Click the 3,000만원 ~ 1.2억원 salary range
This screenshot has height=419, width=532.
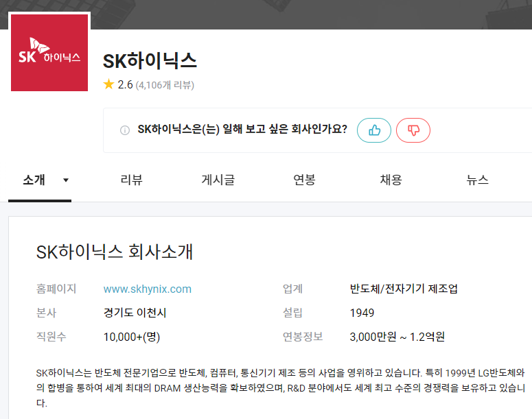click(397, 337)
